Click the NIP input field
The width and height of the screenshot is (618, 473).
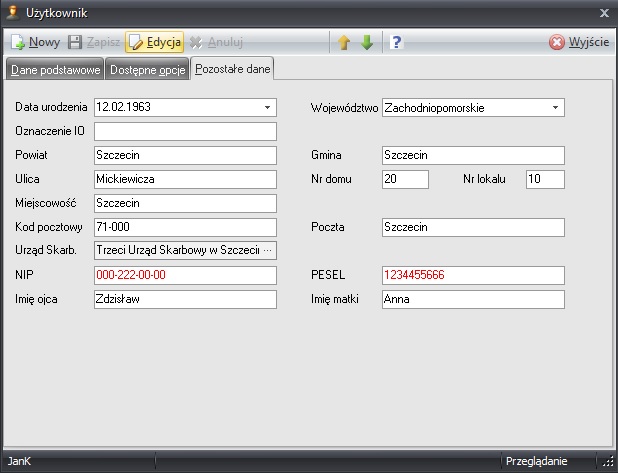click(184, 275)
